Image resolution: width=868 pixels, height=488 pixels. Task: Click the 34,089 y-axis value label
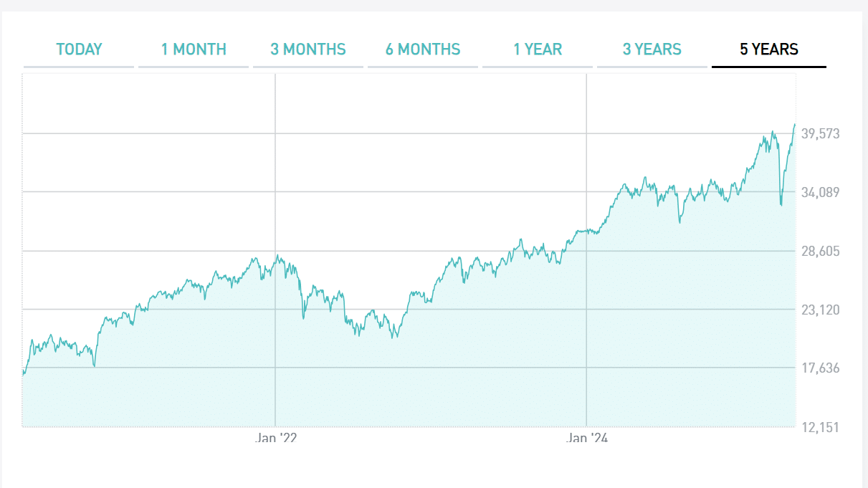point(821,192)
